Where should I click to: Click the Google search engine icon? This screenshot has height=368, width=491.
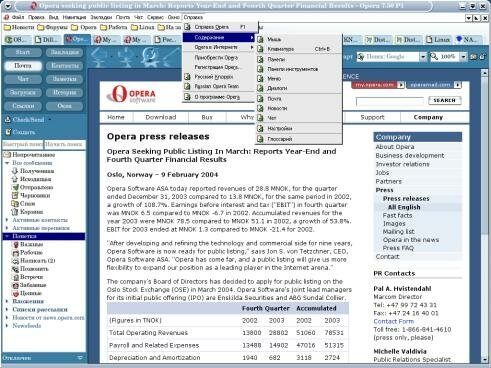pos(361,57)
